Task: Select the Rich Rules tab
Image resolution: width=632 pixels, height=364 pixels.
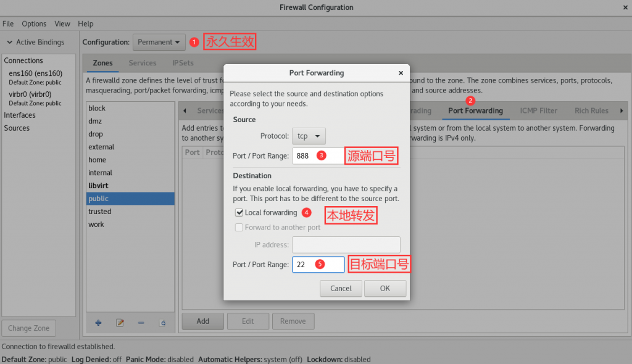Action: (x=591, y=110)
